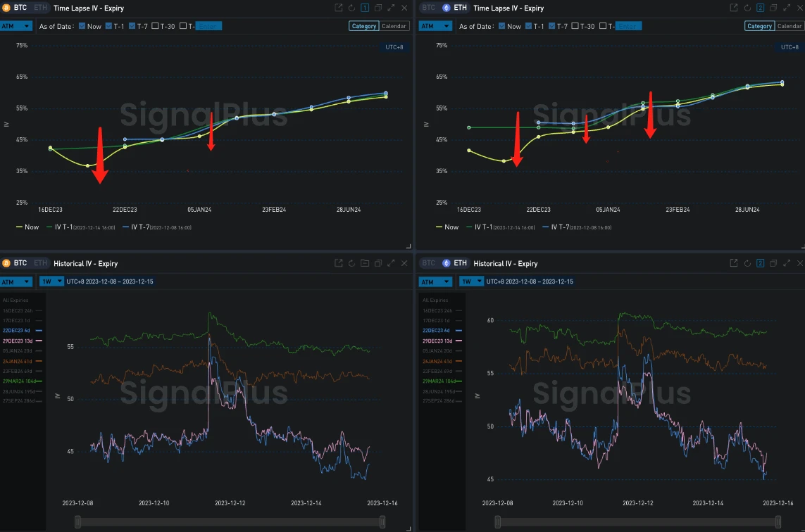Refresh the BTC Time Lapse IV chart
The image size is (805, 532).
(351, 8)
